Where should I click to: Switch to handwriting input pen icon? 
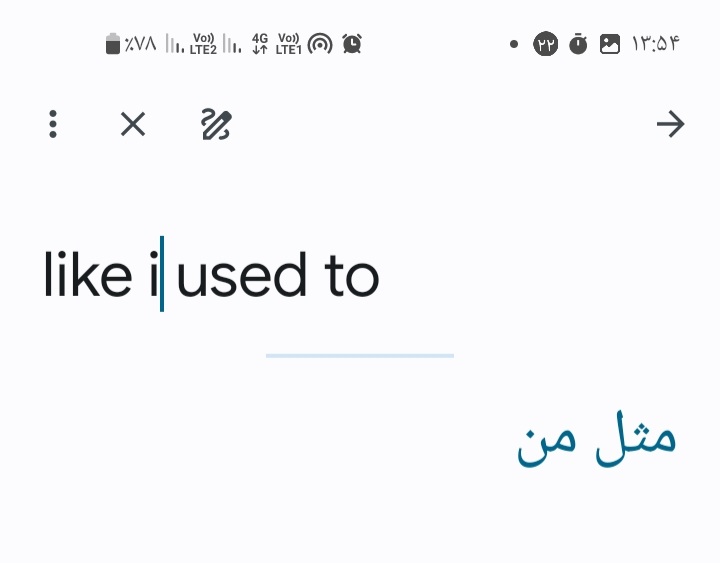216,124
